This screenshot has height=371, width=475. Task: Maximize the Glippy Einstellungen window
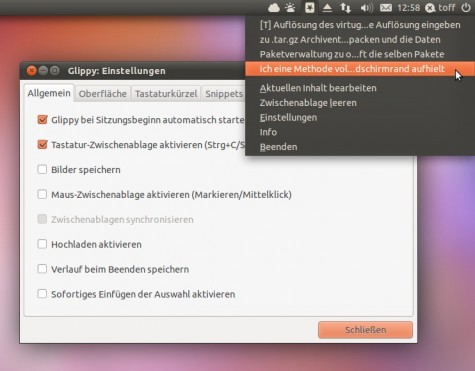55,71
